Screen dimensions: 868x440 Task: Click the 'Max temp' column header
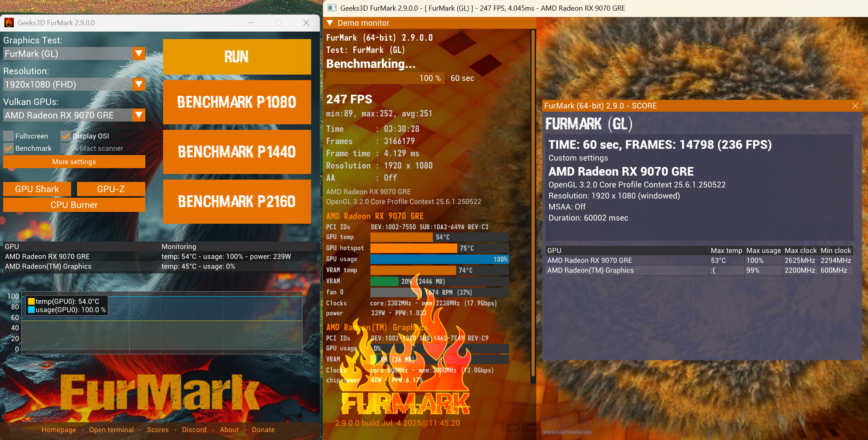point(727,251)
